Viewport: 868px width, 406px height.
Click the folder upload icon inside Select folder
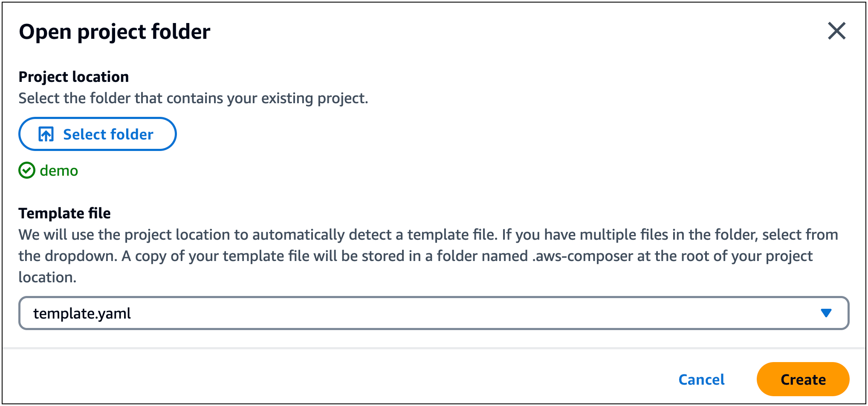(x=46, y=134)
